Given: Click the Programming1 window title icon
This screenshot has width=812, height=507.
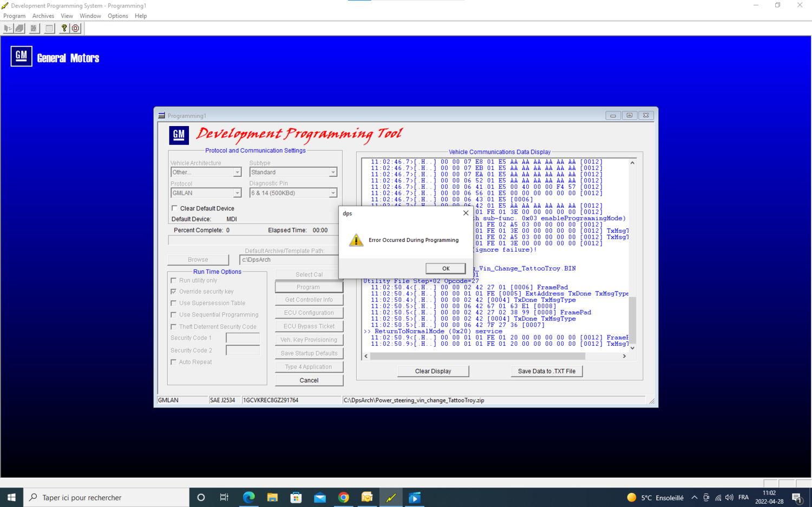Looking at the screenshot, I should click(x=161, y=116).
